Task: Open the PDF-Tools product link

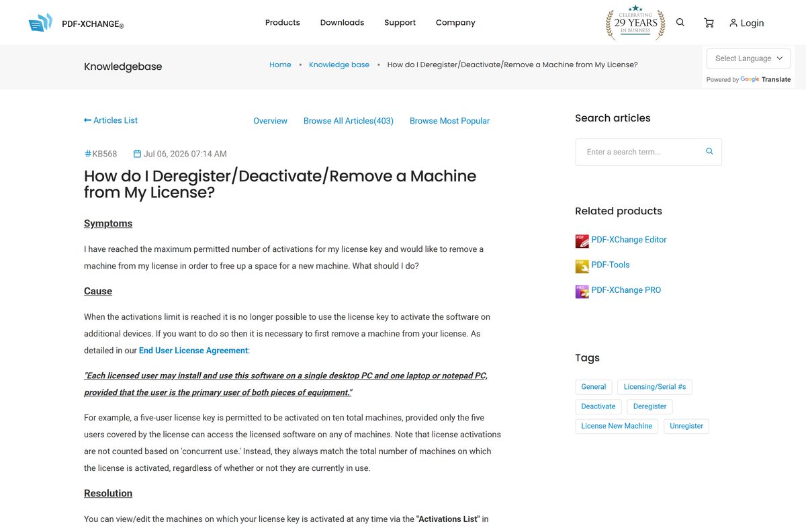Action: coord(611,265)
